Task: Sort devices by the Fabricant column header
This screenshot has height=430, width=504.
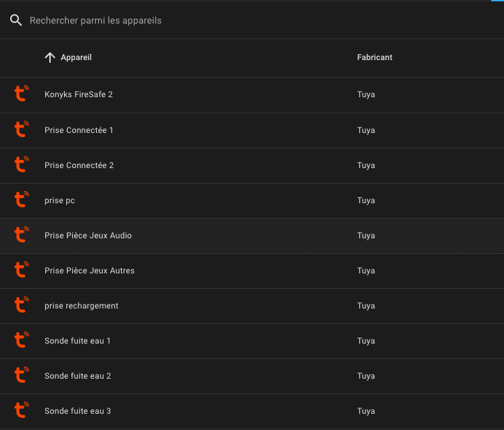Action: tap(374, 57)
